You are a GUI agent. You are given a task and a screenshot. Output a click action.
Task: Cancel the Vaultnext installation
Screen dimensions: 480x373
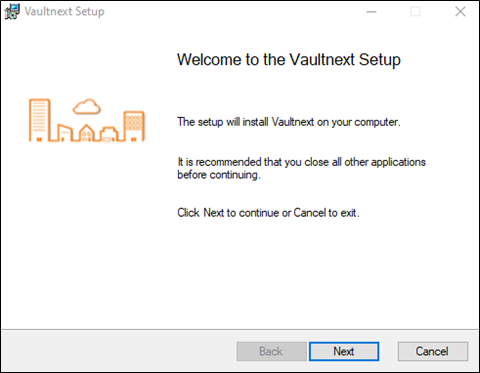click(x=432, y=351)
